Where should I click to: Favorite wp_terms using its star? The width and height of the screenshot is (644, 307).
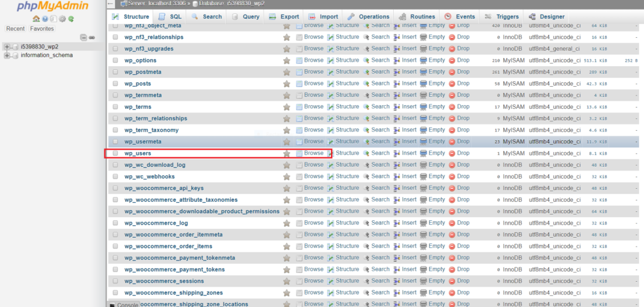coord(287,107)
